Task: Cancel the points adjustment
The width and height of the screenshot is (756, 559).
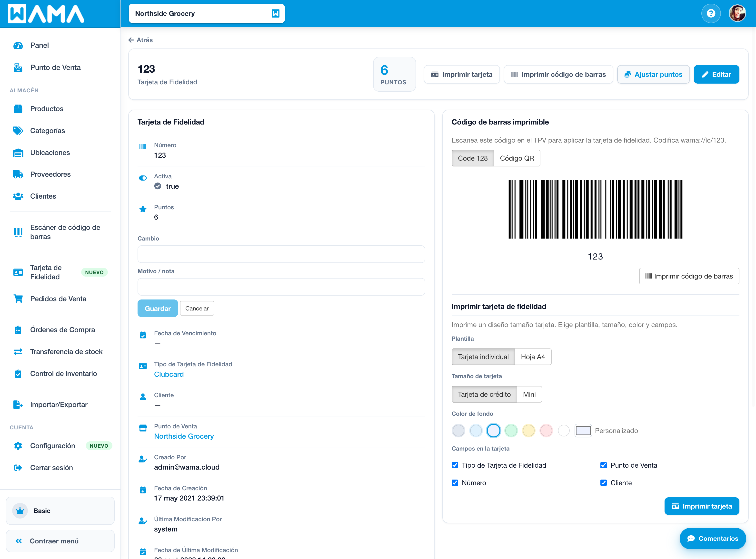Action: (x=197, y=308)
